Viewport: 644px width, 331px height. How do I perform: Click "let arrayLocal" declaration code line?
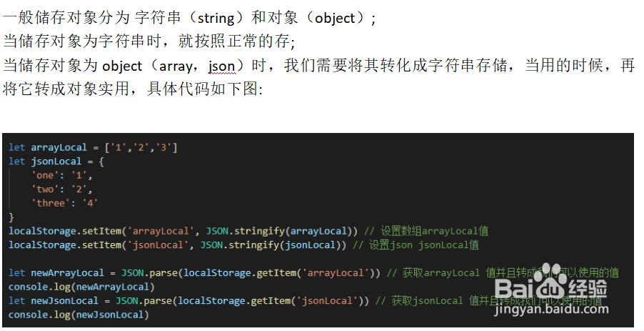pos(93,147)
